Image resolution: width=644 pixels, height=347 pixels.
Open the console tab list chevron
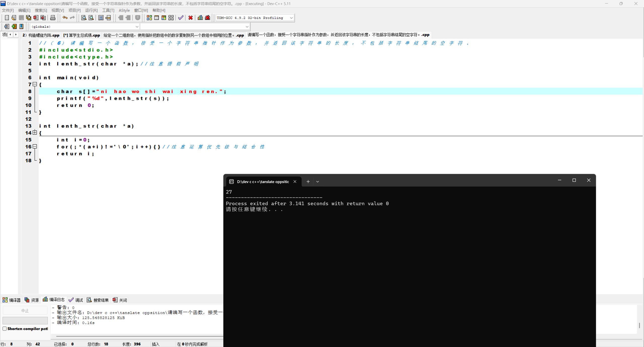coord(317,182)
